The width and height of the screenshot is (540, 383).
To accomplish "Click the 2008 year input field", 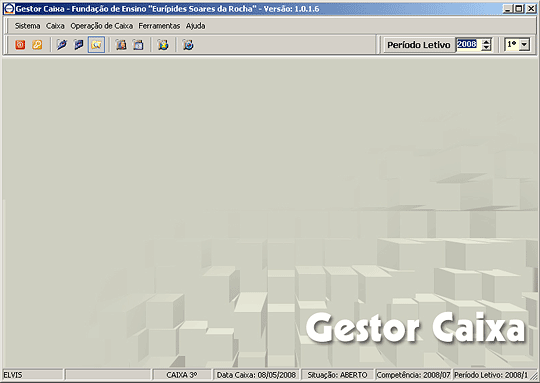I will coord(468,44).
